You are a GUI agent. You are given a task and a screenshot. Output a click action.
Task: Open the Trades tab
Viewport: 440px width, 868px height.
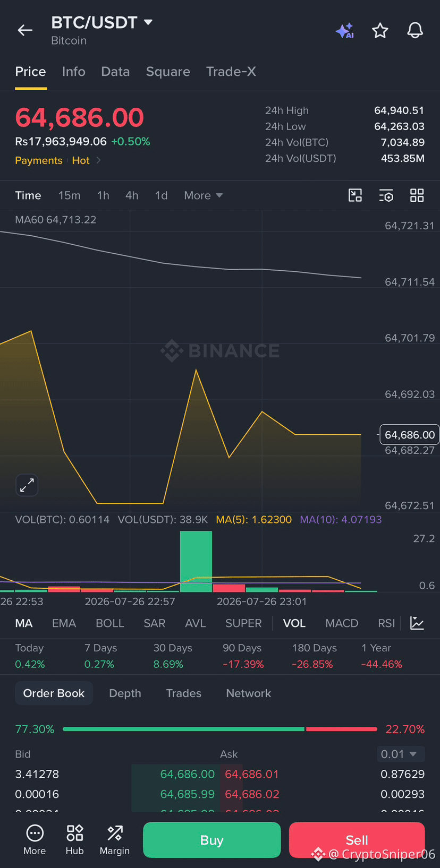[183, 693]
